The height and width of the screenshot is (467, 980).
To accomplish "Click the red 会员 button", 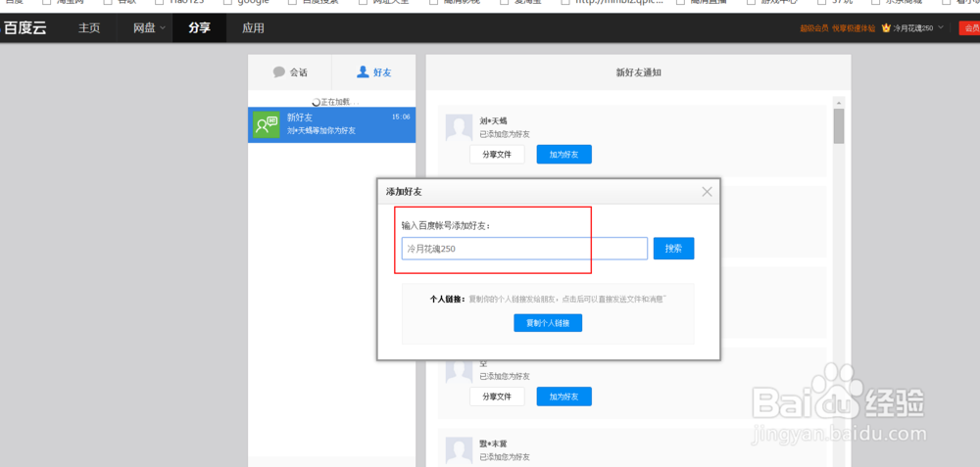I will 969,28.
